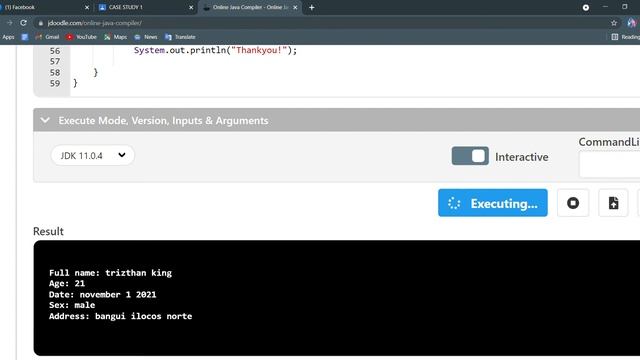Click the upload file icon

coord(613,203)
